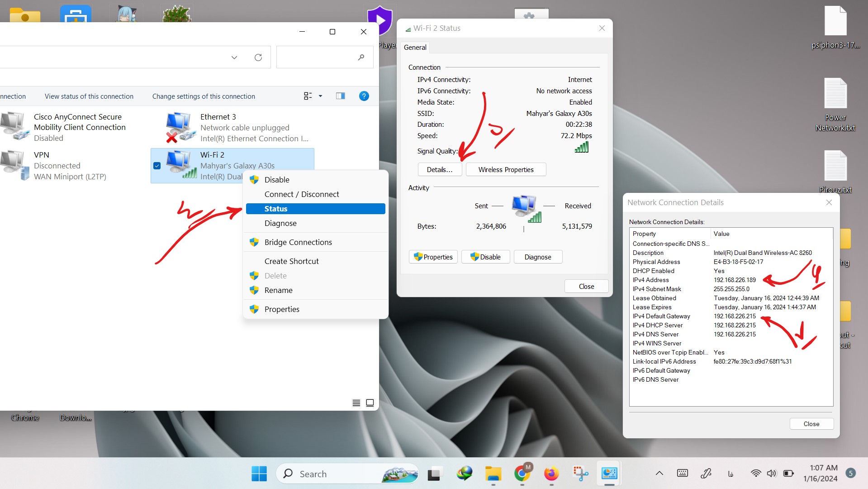Open the Wi-Fi tray icon

756,474
